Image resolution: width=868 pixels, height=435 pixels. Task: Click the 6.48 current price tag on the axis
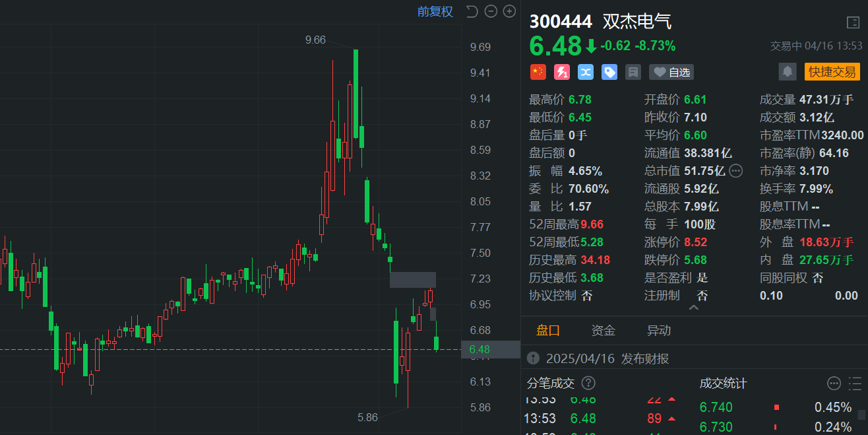click(x=491, y=349)
